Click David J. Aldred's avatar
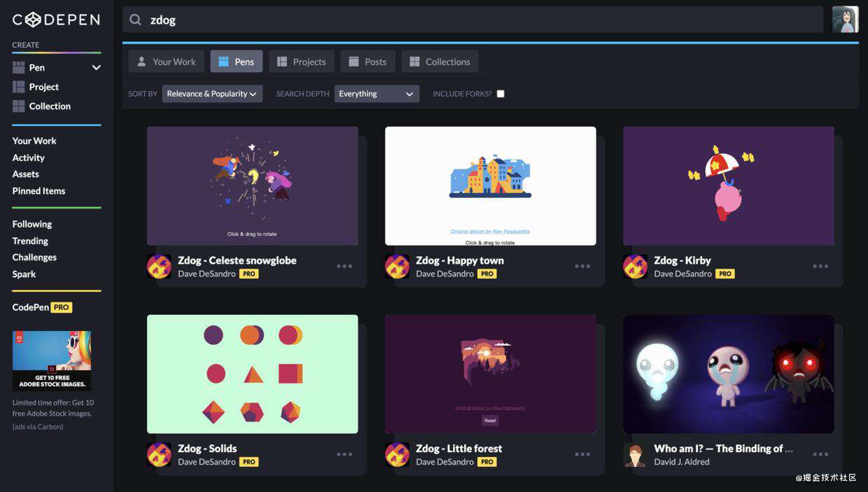868x492 pixels. click(635, 455)
